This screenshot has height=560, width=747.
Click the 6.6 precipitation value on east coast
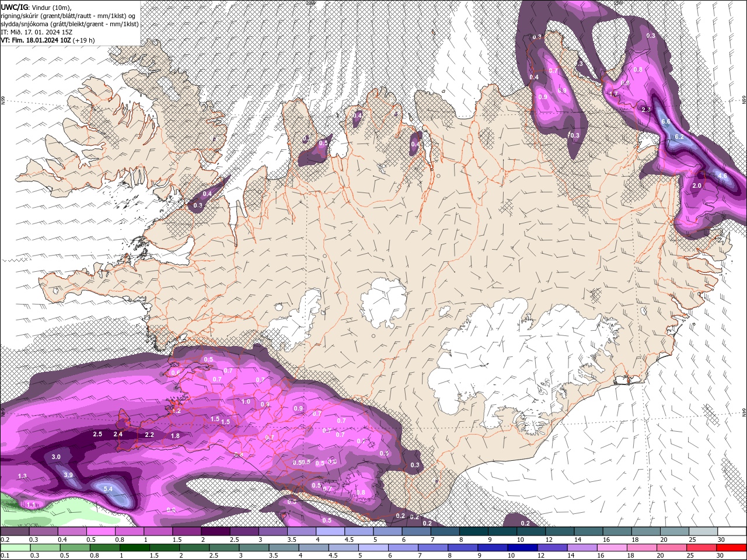point(666,121)
